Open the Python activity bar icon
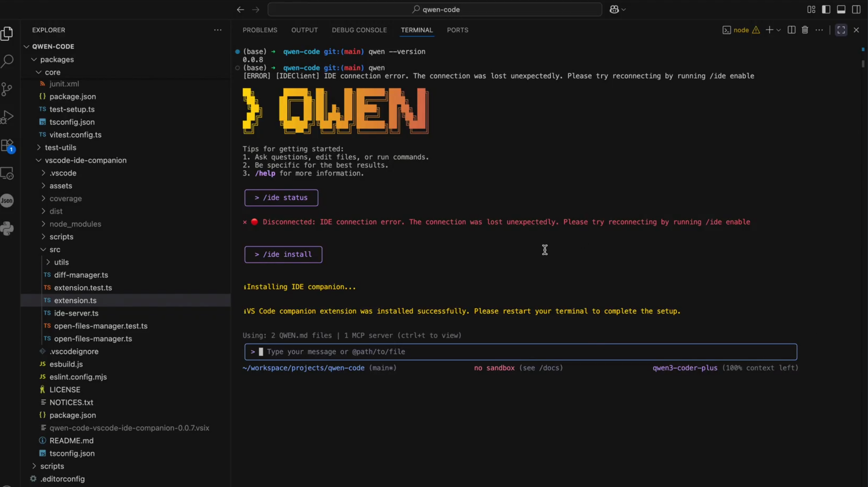868x487 pixels. coord(7,229)
